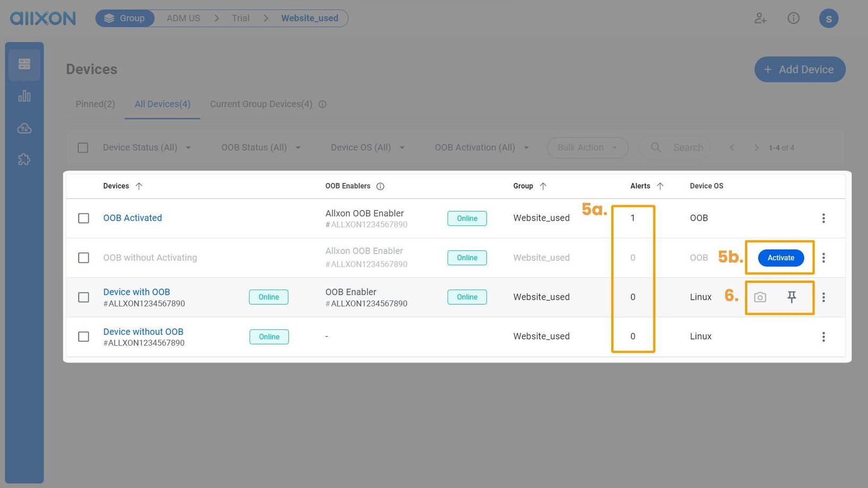Click the Activate button for OOB without Activating

click(780, 258)
